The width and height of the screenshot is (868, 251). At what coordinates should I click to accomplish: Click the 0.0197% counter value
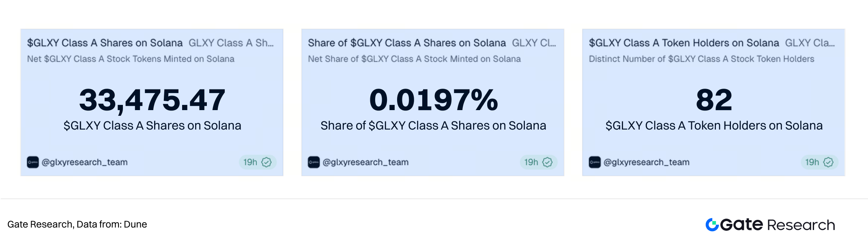point(433,100)
